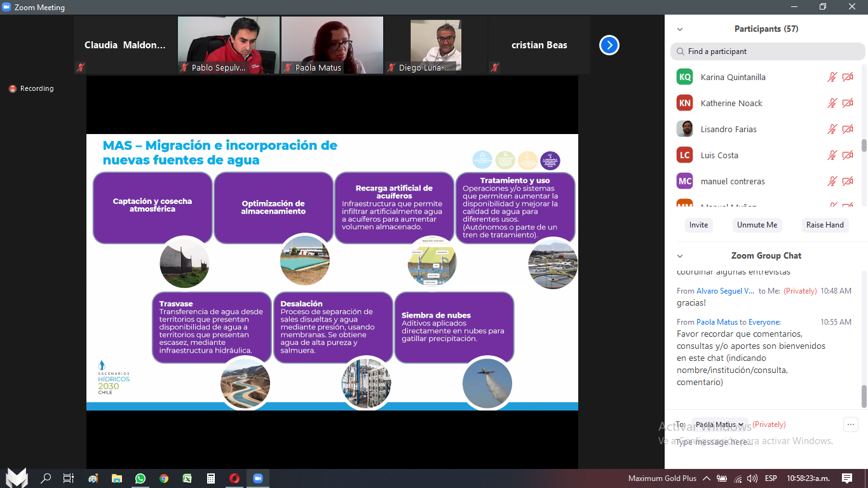
Task: Click Luis Costa's camera-off icon
Action: click(848, 155)
